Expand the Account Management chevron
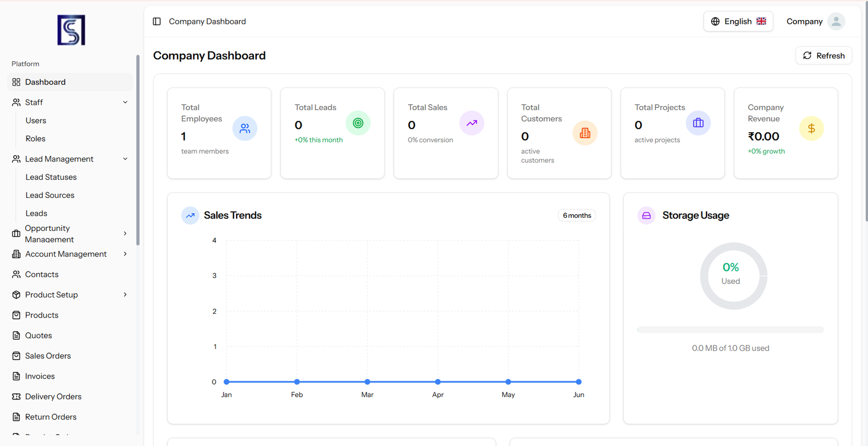 click(125, 254)
